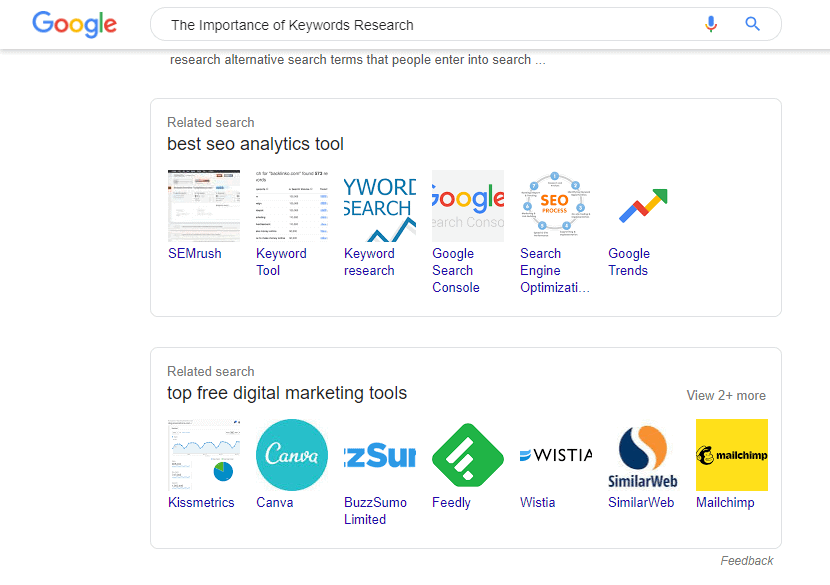Open the BuzzSumo Limited link

coord(375,511)
